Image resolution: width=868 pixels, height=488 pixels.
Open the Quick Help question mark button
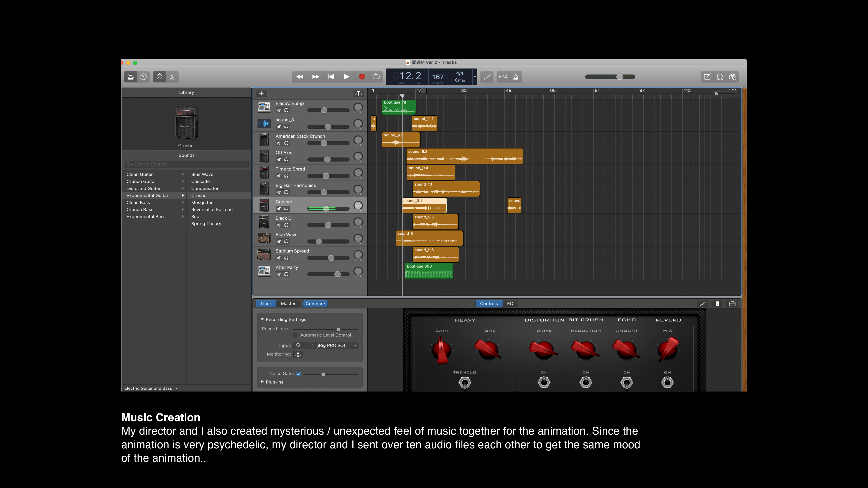click(143, 77)
